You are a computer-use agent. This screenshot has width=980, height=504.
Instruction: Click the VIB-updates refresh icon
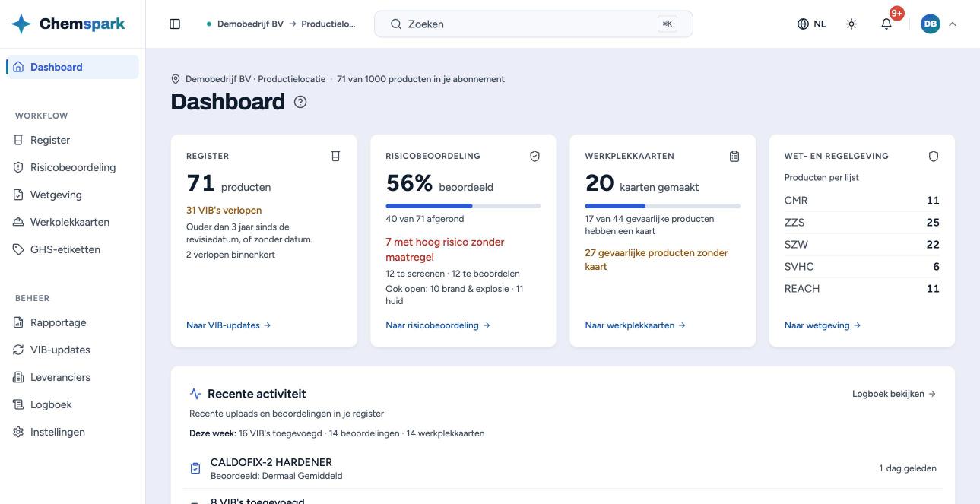18,350
